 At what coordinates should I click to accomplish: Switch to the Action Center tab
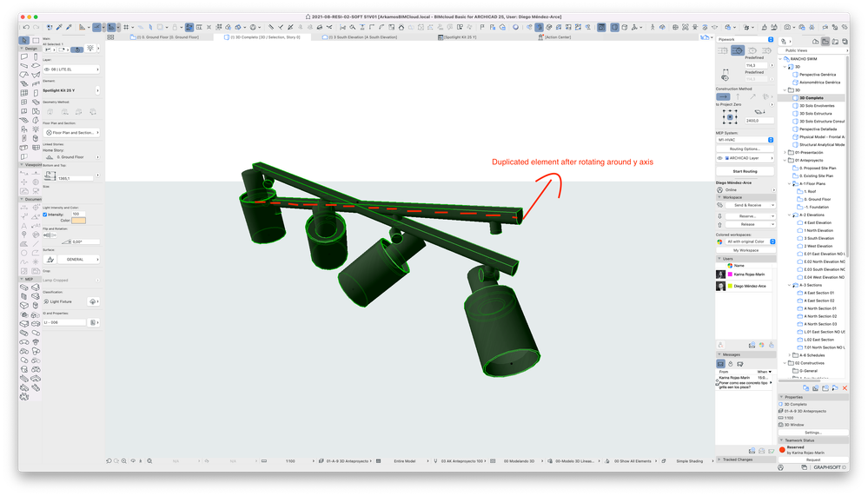554,37
